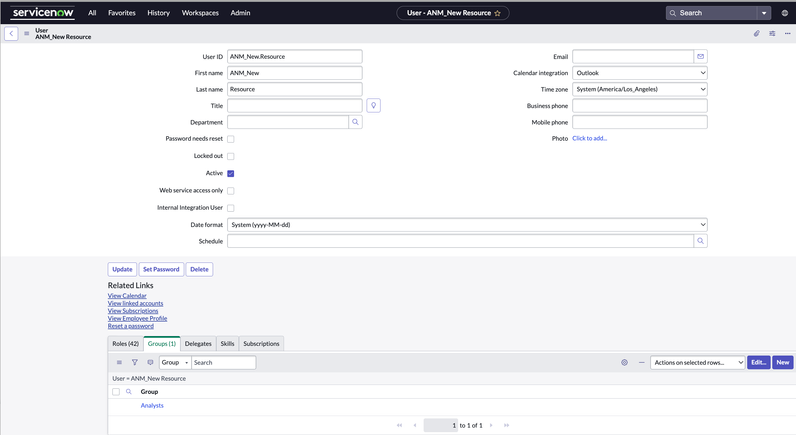Add this User record to favorites star

[498, 13]
